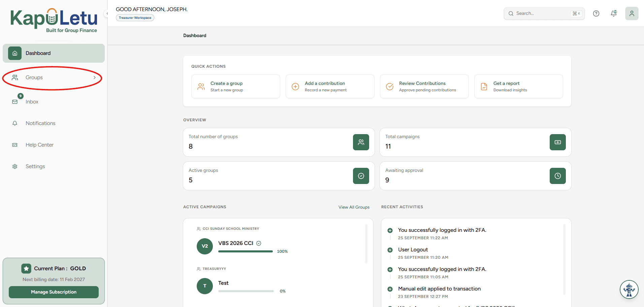Open the help question mark icon
This screenshot has height=307, width=644.
tap(596, 13)
